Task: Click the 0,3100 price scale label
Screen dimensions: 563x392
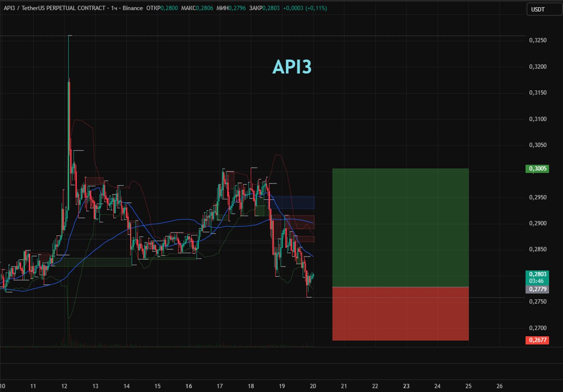Action: tap(538, 119)
